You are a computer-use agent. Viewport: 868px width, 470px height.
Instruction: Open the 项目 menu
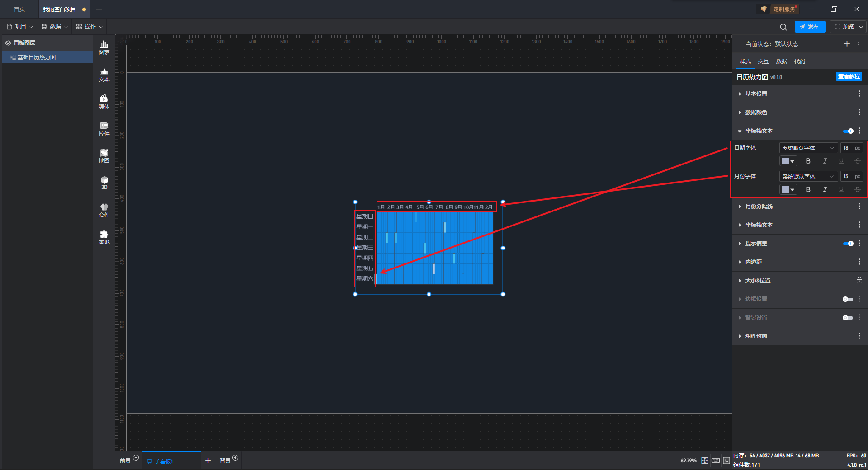pyautogui.click(x=20, y=27)
